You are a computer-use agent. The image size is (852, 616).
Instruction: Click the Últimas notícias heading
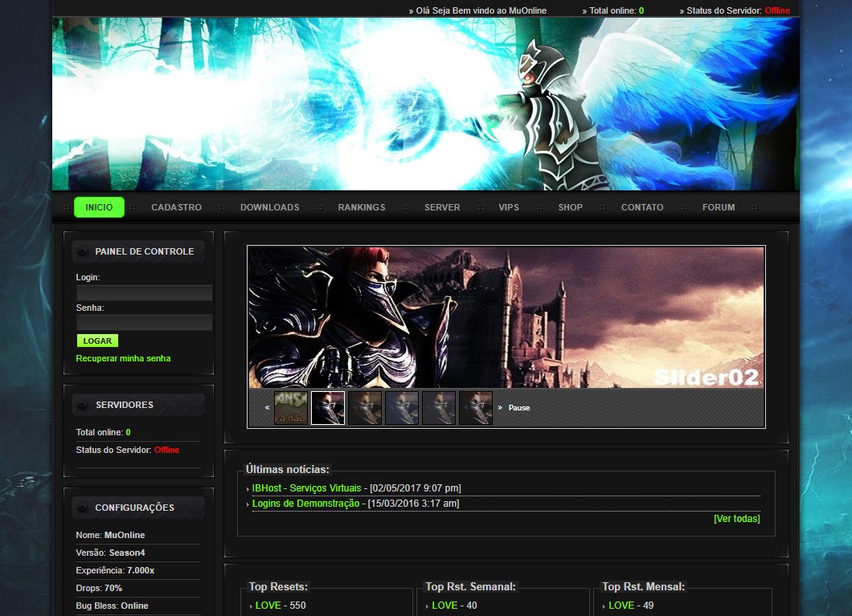tap(288, 470)
